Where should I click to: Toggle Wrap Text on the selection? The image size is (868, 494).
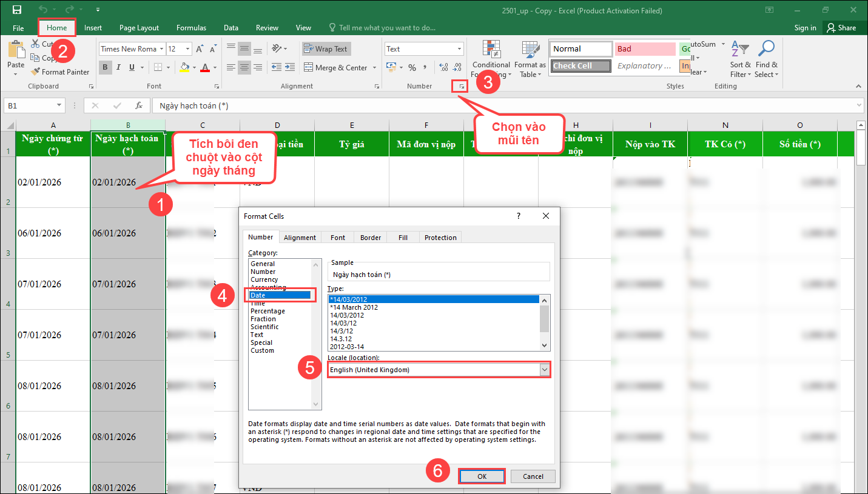[326, 49]
